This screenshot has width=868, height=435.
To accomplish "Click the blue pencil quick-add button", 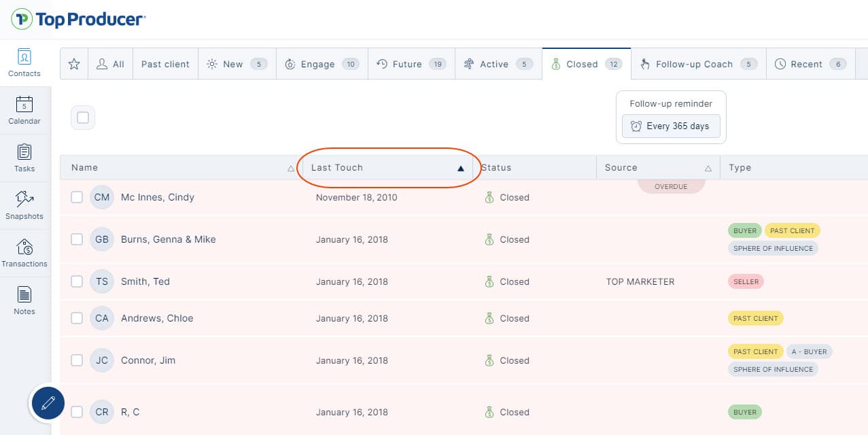I will click(x=48, y=404).
